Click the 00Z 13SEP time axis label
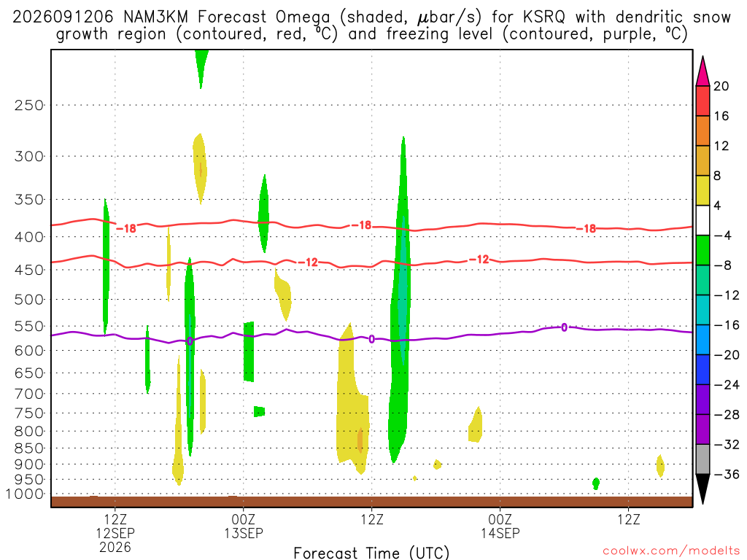Viewport: 747px width, 560px height. point(244,526)
